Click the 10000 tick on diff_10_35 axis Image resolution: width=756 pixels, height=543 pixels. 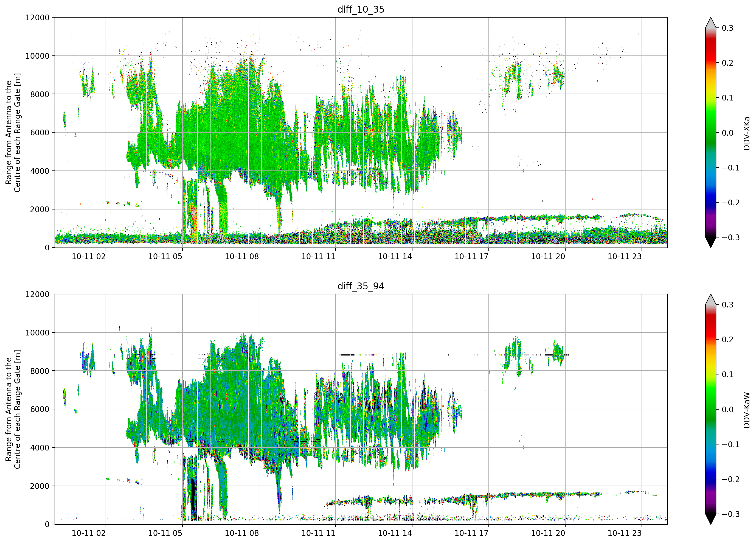coord(37,56)
